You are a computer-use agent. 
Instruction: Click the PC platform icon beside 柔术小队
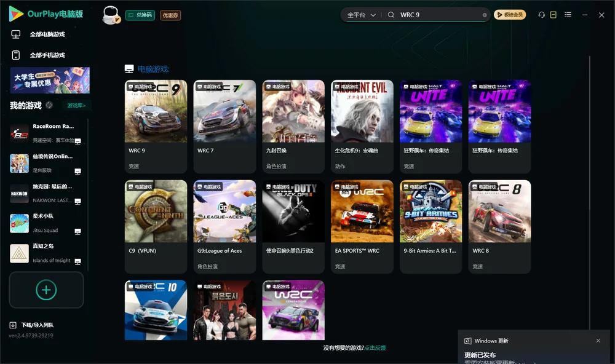click(77, 231)
